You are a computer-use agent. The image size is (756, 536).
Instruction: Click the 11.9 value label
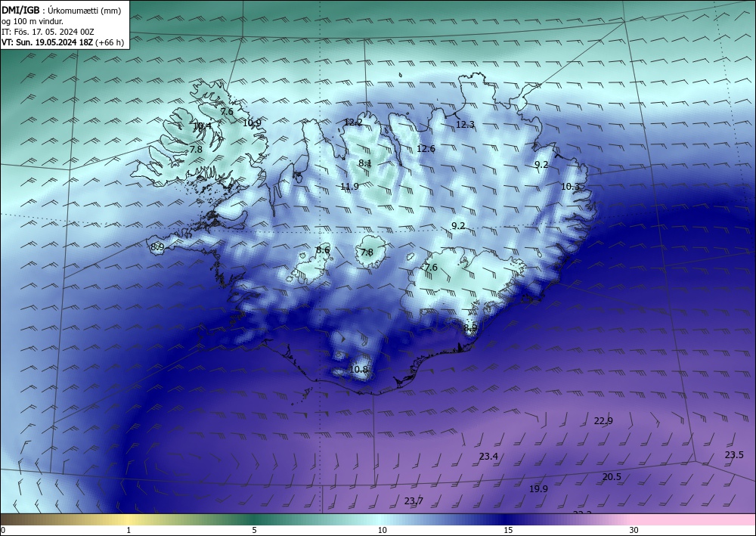(349, 186)
